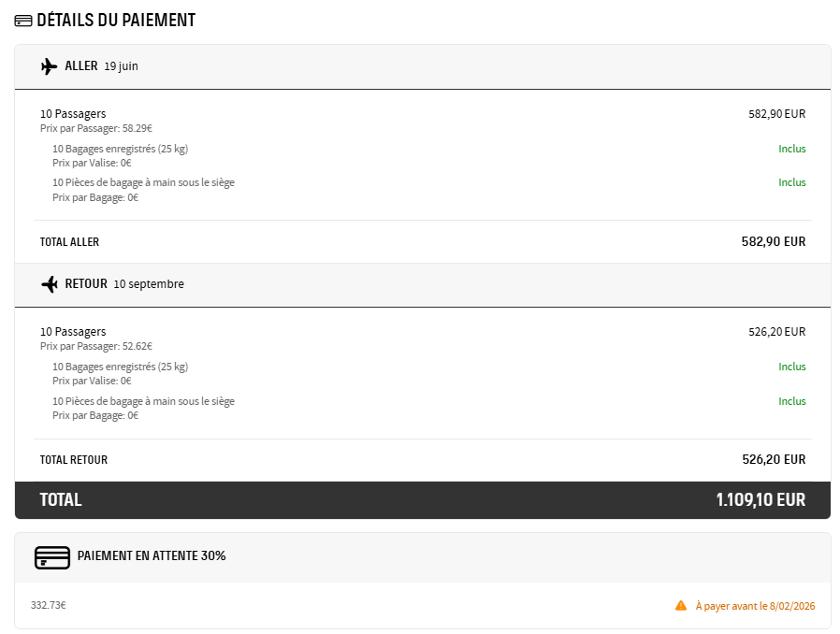Click the Inclus label for return hand baggage

[791, 401]
